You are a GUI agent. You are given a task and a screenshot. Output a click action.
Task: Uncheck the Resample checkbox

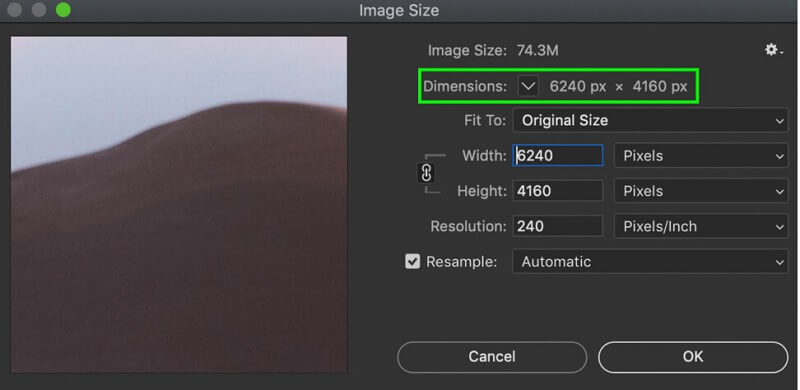412,262
